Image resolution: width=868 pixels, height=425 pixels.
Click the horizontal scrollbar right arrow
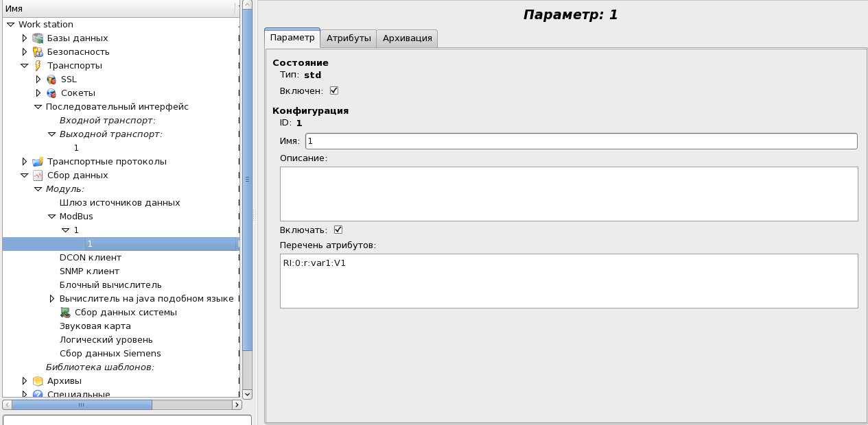237,405
